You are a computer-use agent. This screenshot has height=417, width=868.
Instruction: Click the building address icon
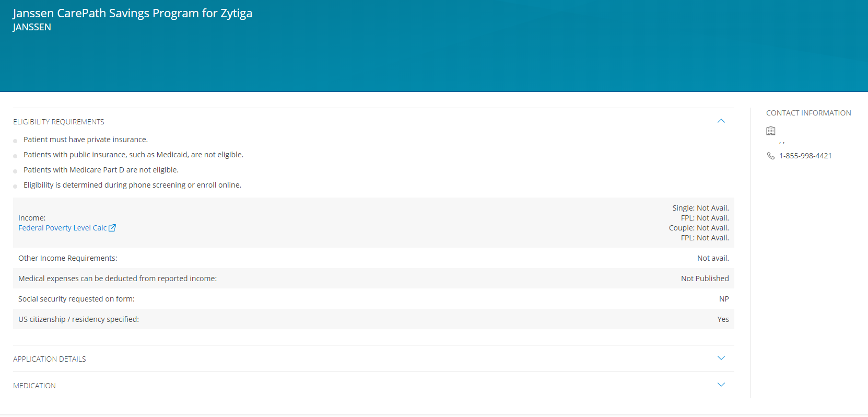770,131
